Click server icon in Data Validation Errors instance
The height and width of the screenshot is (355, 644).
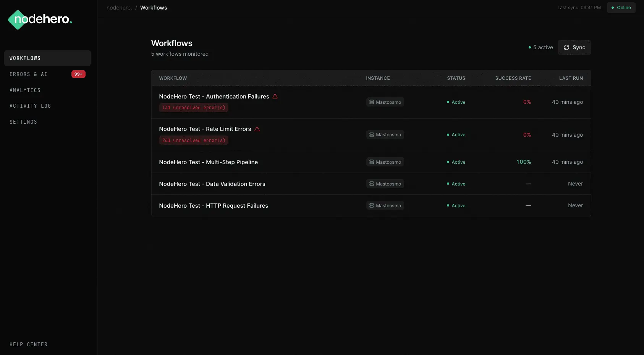tap(372, 184)
